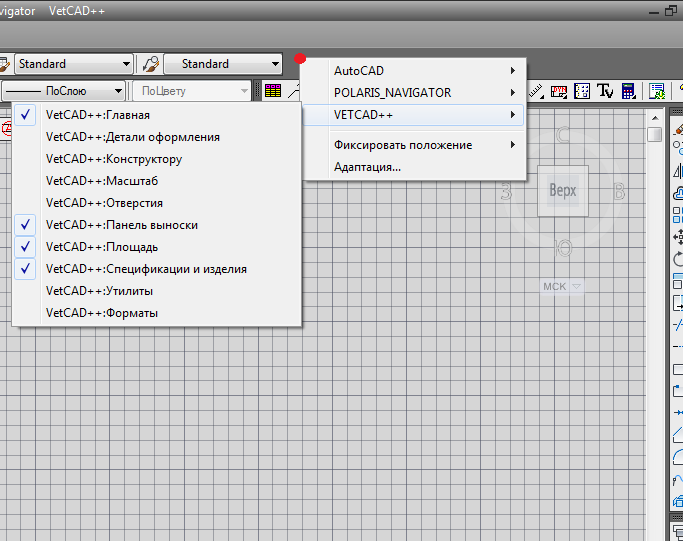Viewport: 683px width, 541px height.
Task: Select the ruler measure tool icon
Action: (x=537, y=91)
